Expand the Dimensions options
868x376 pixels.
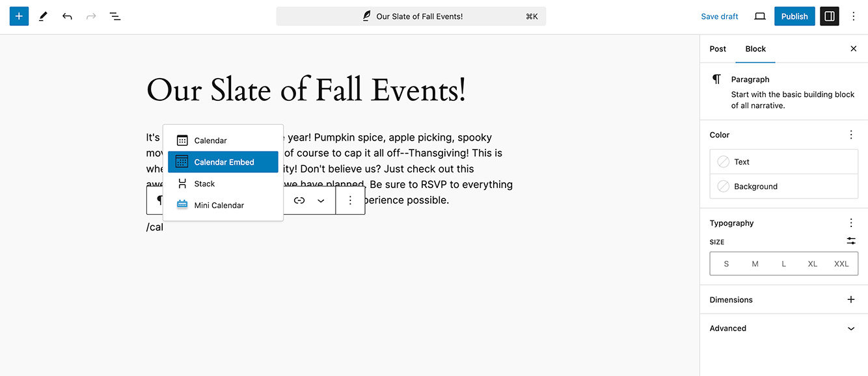[851, 300]
